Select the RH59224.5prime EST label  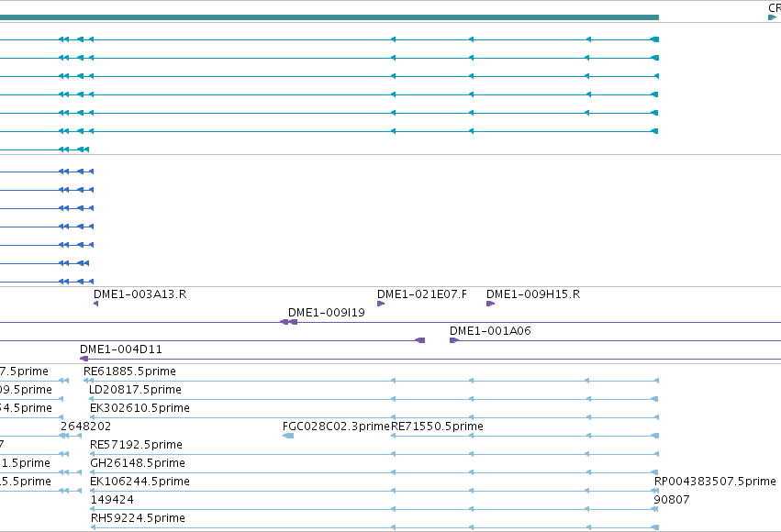click(138, 518)
